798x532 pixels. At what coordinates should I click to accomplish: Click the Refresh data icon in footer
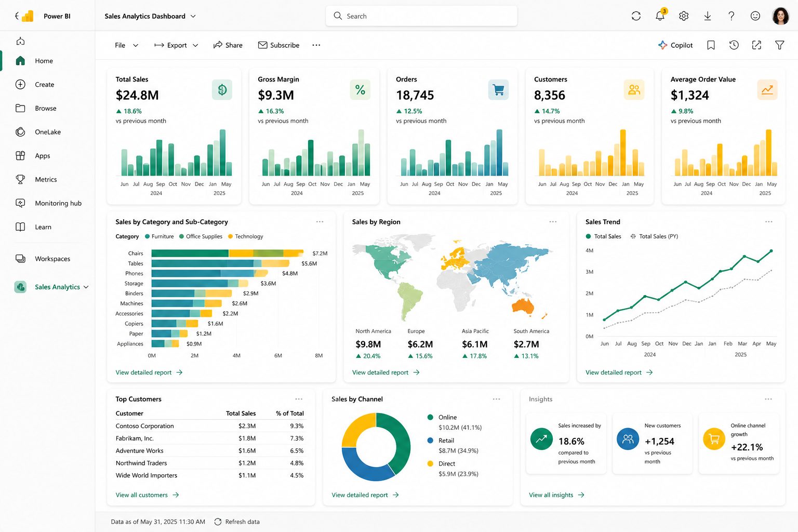pos(218,522)
